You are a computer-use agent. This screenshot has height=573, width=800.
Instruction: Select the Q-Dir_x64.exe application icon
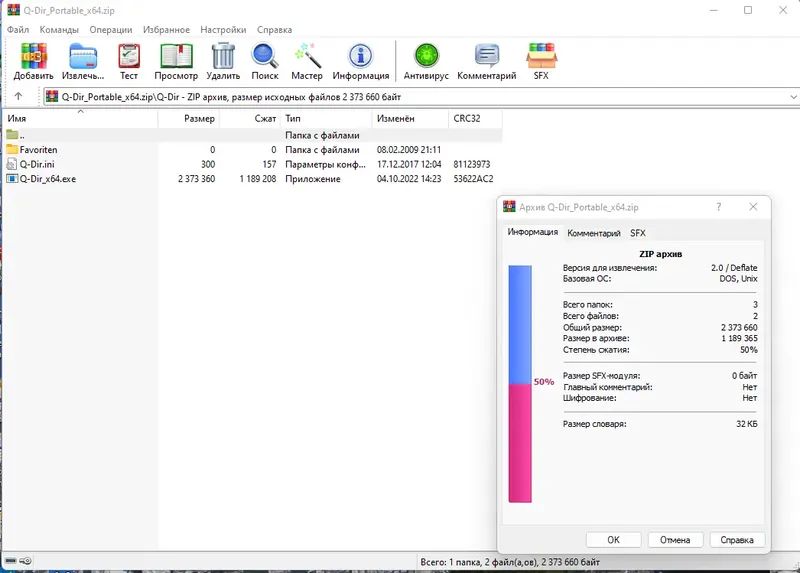12,179
